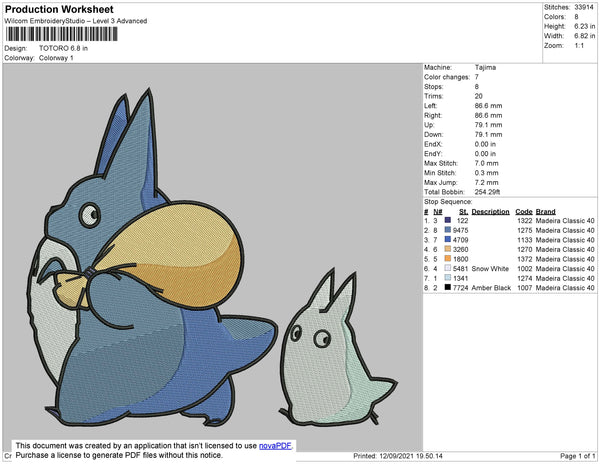Select the Stitches value '33914'
Image resolution: width=600 pixels, height=464 pixels.
click(584, 7)
